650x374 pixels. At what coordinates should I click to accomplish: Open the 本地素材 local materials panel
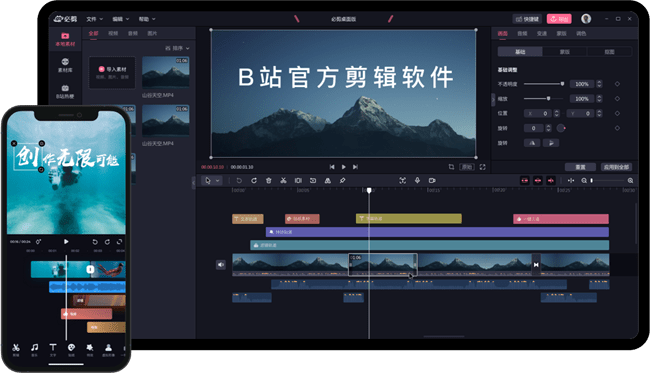(65, 39)
